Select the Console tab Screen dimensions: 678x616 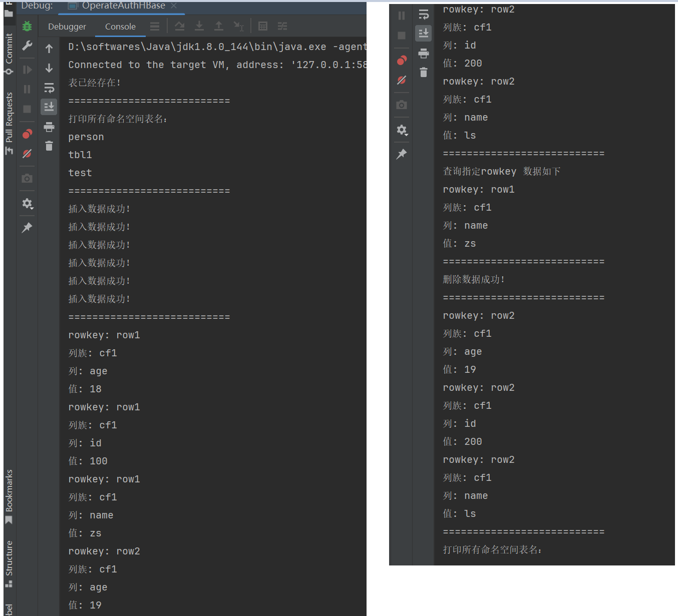click(x=120, y=27)
